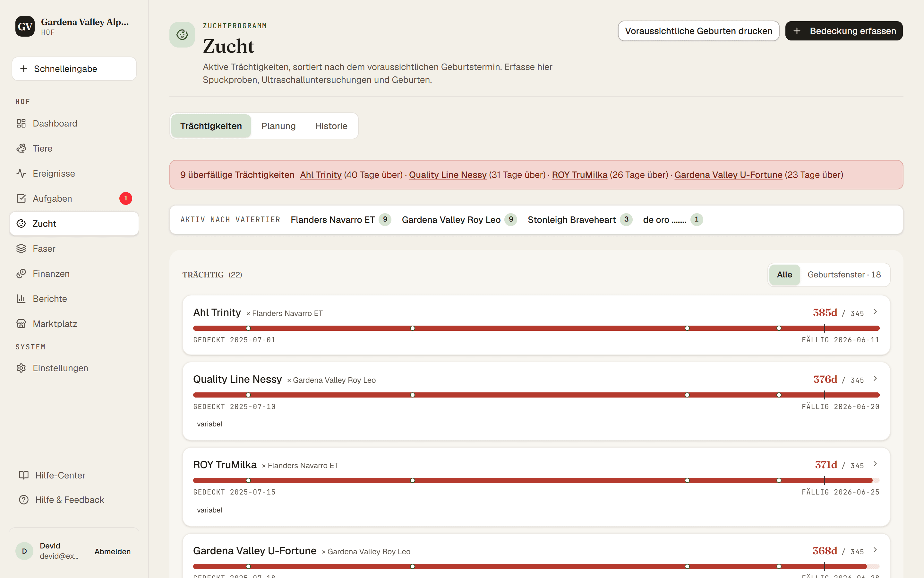Click the Einstellungen gear icon
The image size is (924, 578).
pyautogui.click(x=21, y=368)
